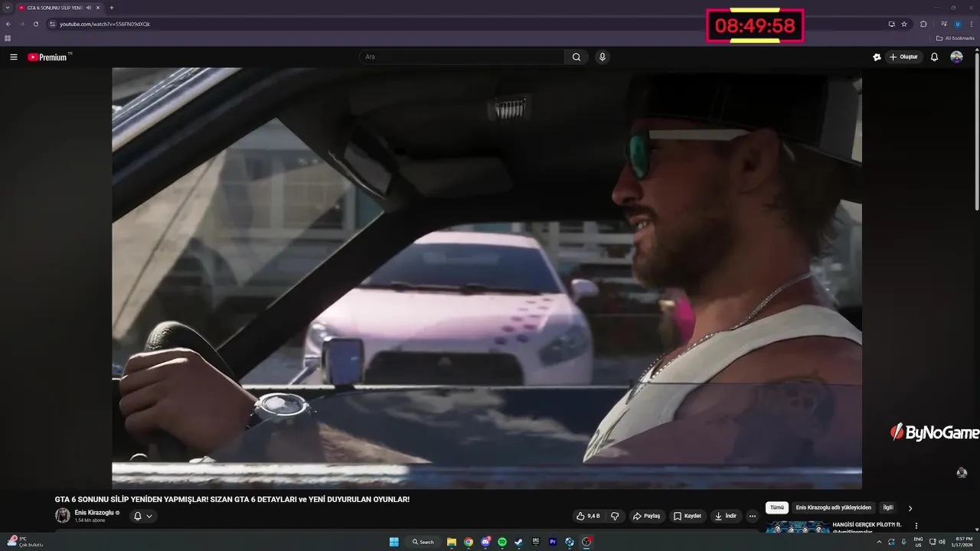This screenshot has width=980, height=551.
Task: Show more filter chips with right arrow
Action: [x=910, y=507]
